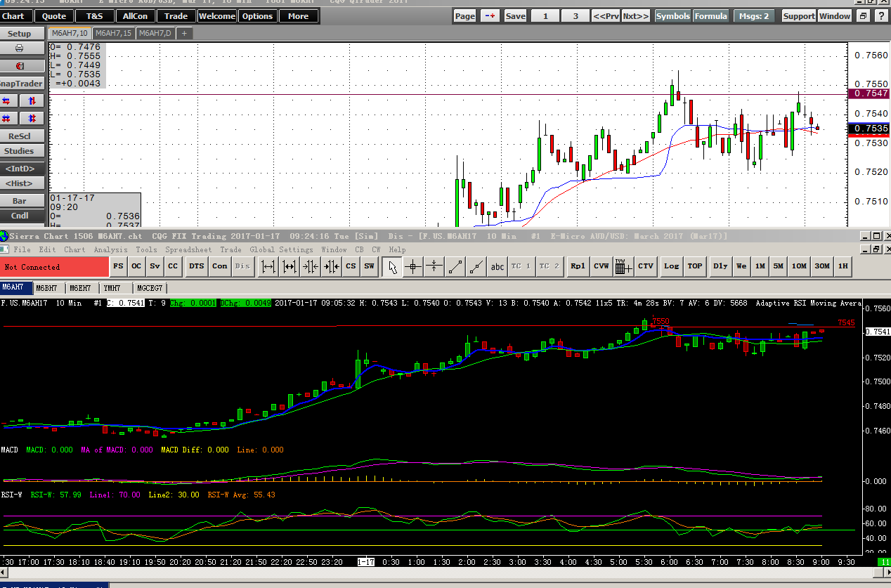The height and width of the screenshot is (588, 891).
Task: Switch to 10M timeframe
Action: pyautogui.click(x=799, y=266)
